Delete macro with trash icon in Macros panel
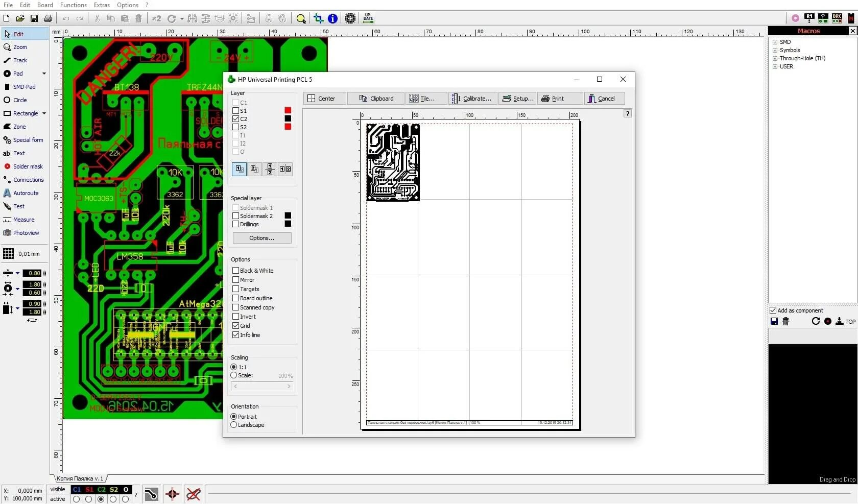 click(786, 321)
